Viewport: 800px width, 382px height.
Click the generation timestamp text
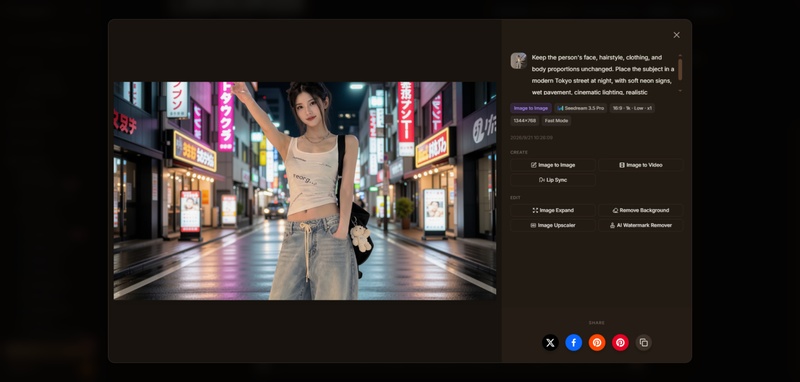(x=531, y=138)
